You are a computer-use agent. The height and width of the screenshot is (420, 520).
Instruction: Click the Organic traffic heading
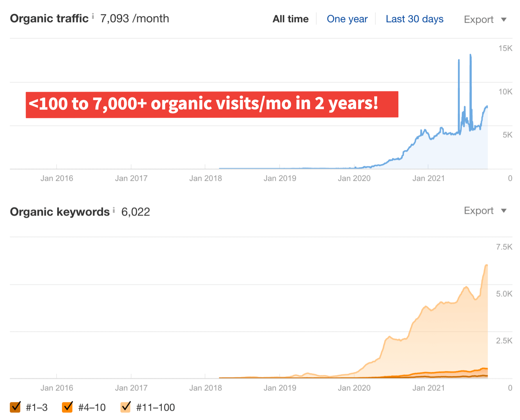49,19
